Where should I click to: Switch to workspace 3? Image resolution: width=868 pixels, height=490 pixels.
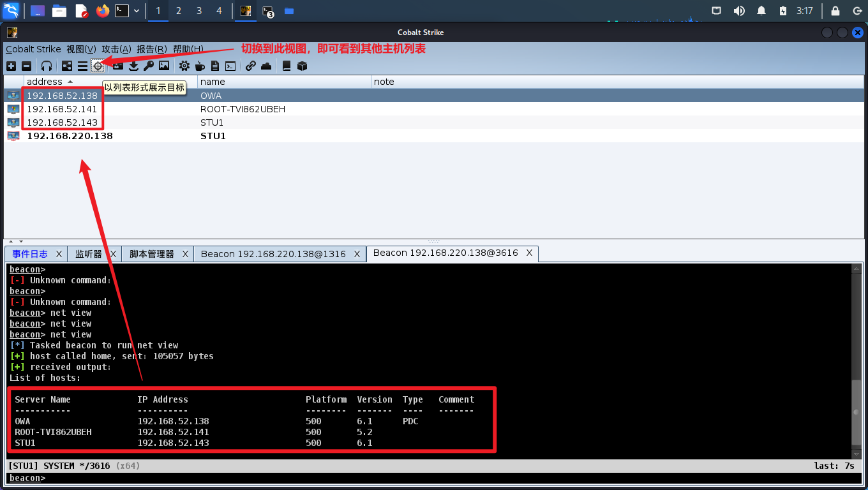click(x=199, y=11)
